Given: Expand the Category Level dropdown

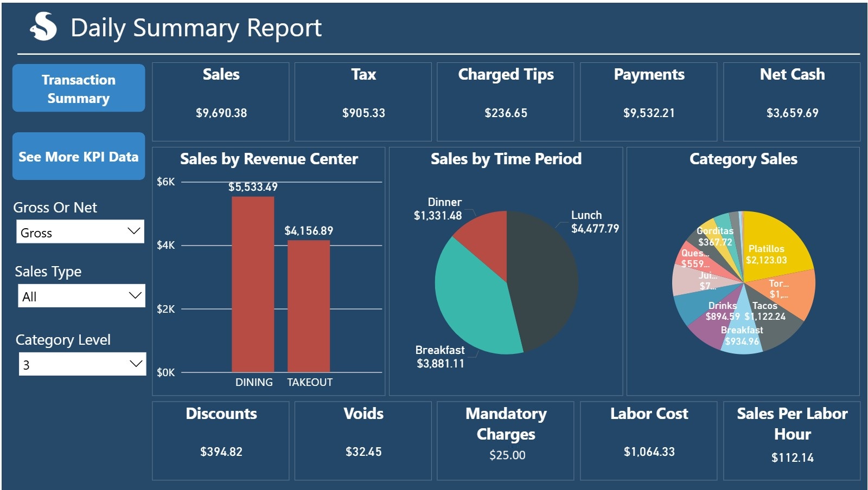Looking at the screenshot, I should click(x=82, y=364).
